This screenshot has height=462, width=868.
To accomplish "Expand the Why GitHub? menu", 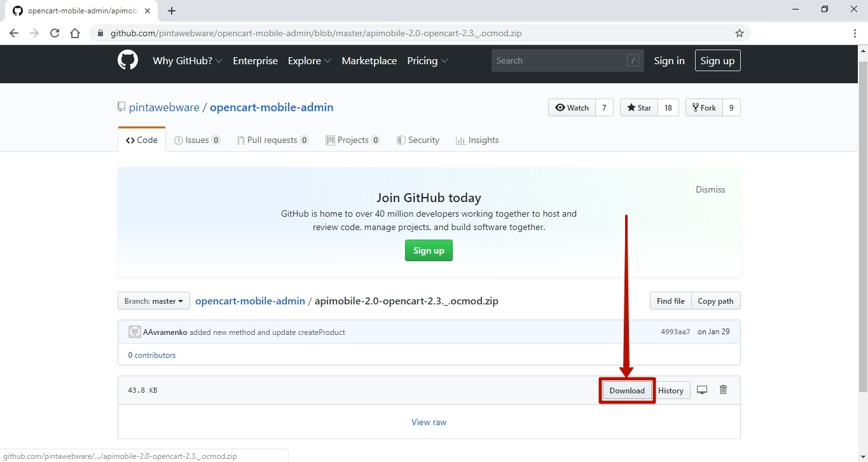I will click(x=187, y=61).
